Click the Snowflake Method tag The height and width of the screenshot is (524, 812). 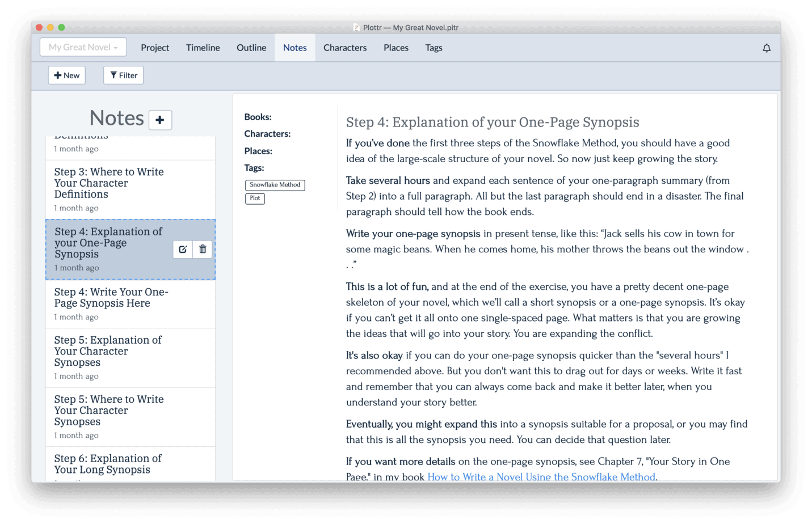275,185
